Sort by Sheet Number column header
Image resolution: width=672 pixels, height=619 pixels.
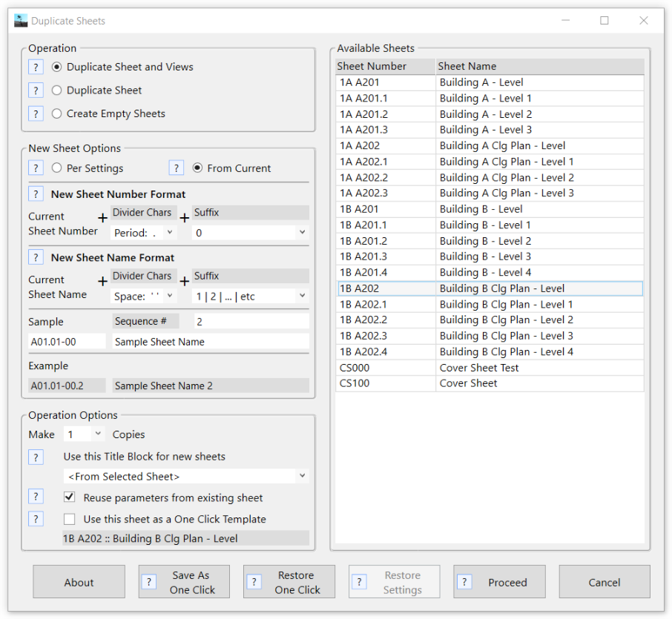pyautogui.click(x=385, y=66)
